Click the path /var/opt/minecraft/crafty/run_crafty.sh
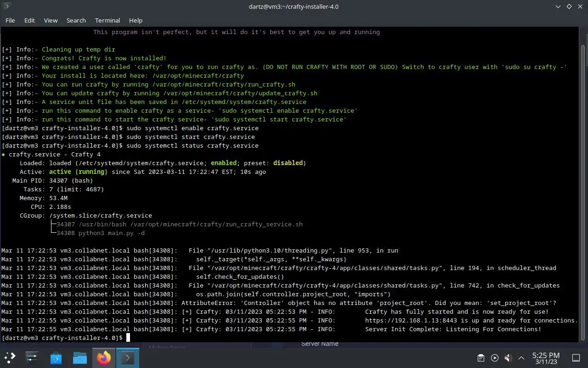588x368 pixels. (224, 84)
